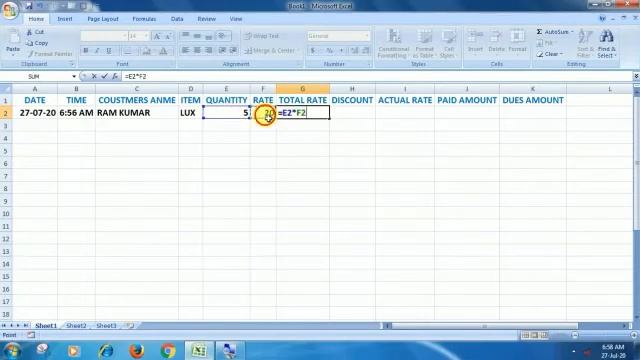Image resolution: width=640 pixels, height=360 pixels.
Task: Cut the selected cell
Action: (x=36, y=32)
